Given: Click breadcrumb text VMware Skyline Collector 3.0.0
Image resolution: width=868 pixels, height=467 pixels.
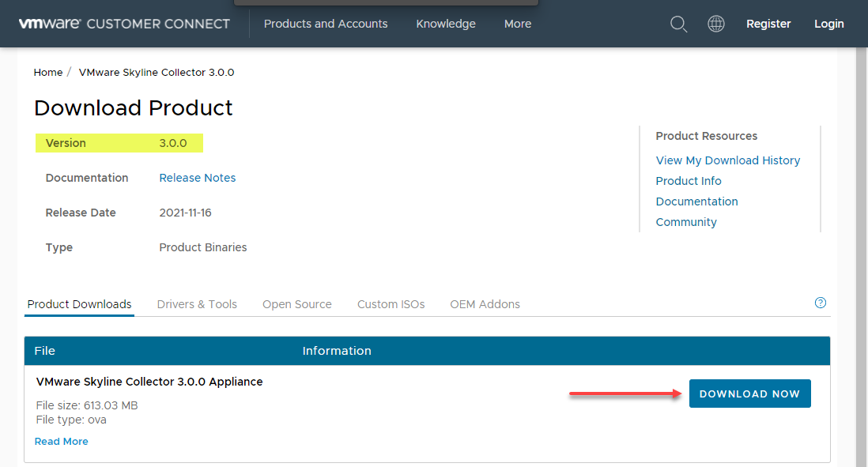Looking at the screenshot, I should [157, 73].
